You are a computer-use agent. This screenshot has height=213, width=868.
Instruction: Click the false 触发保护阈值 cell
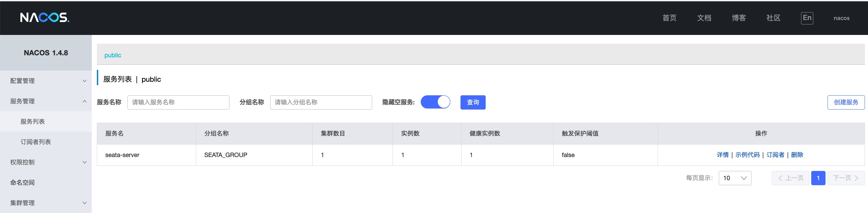pos(606,155)
